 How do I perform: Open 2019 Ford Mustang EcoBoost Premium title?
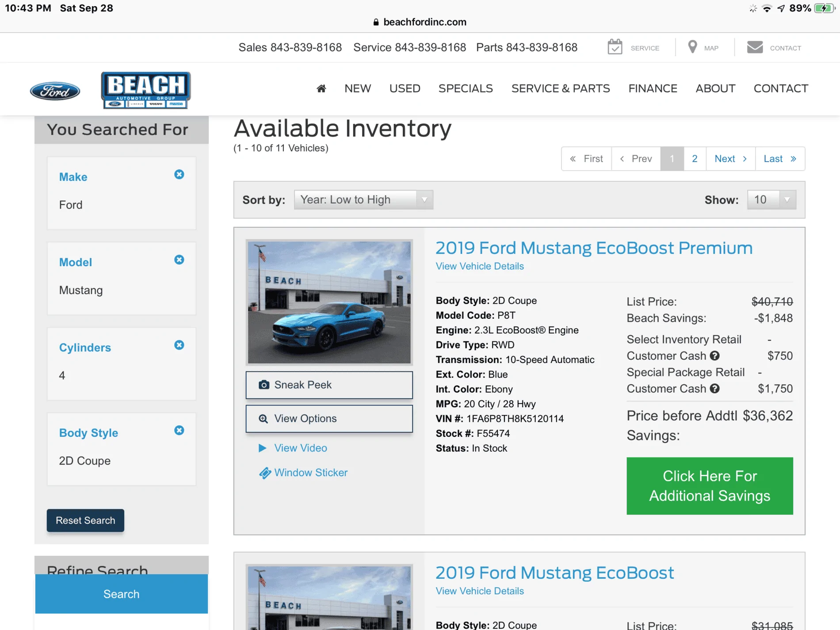594,248
